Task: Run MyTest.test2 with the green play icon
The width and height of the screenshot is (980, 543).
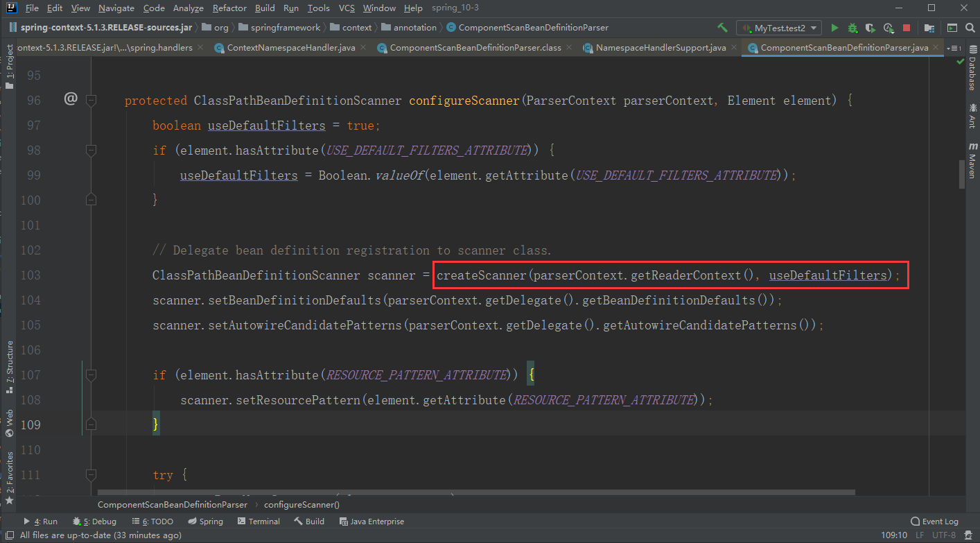Action: pyautogui.click(x=834, y=28)
